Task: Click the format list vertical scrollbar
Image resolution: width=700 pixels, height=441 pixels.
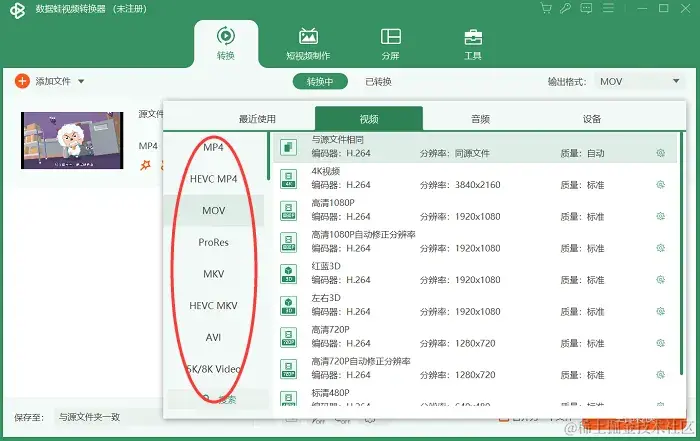Action: pos(268,156)
